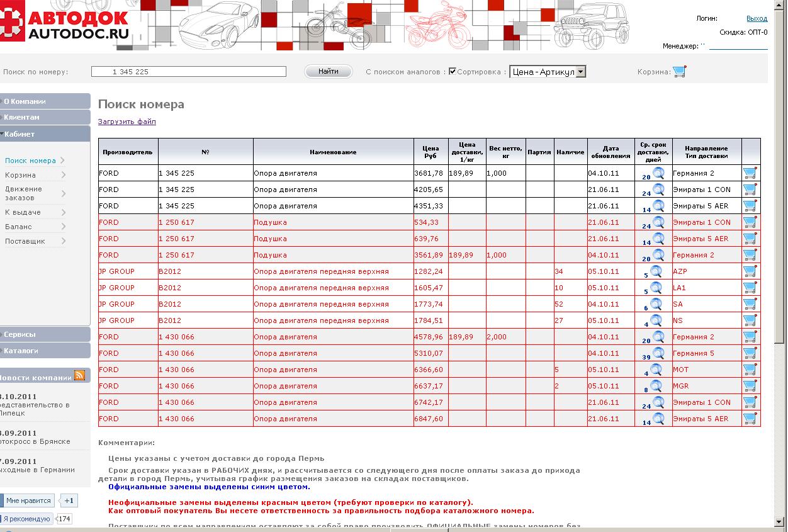
Task: Add JP GROUP B2012 NS row to cart
Action: point(750,320)
